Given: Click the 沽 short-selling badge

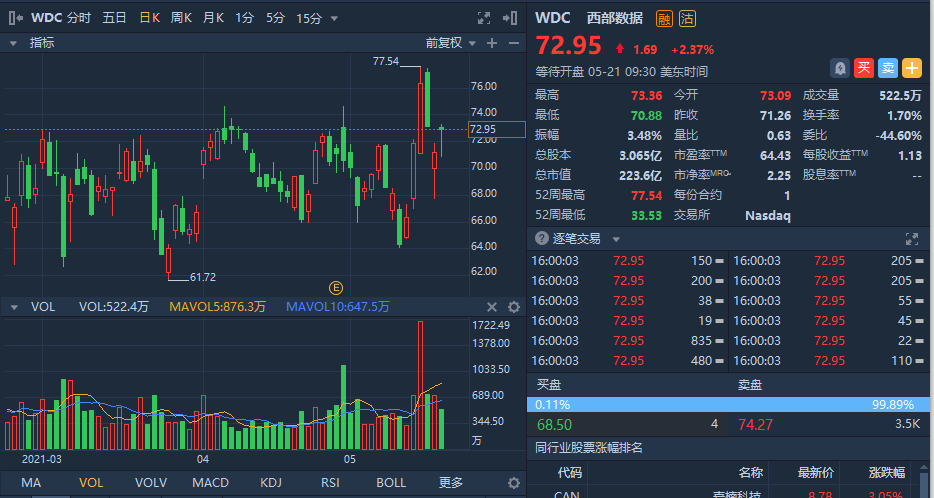Looking at the screenshot, I should [687, 18].
